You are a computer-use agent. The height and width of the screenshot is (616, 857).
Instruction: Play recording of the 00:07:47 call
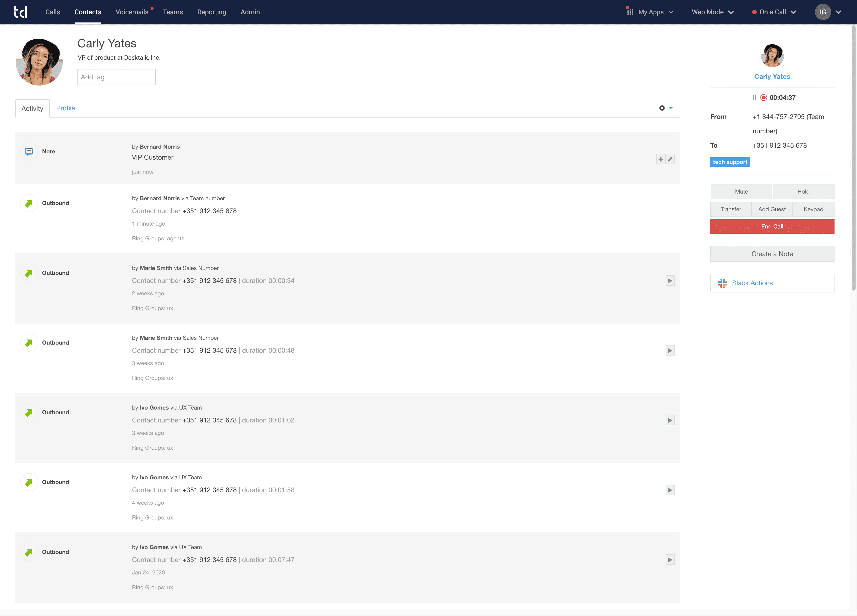click(x=670, y=560)
